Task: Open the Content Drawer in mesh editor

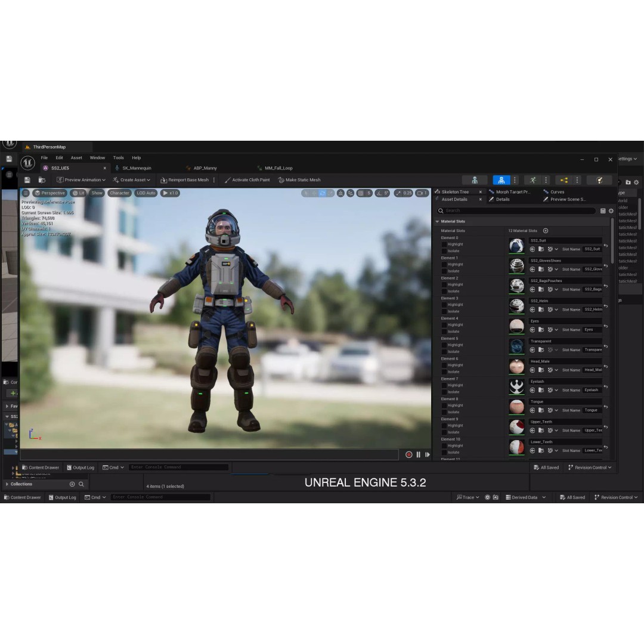Action: [x=41, y=467]
